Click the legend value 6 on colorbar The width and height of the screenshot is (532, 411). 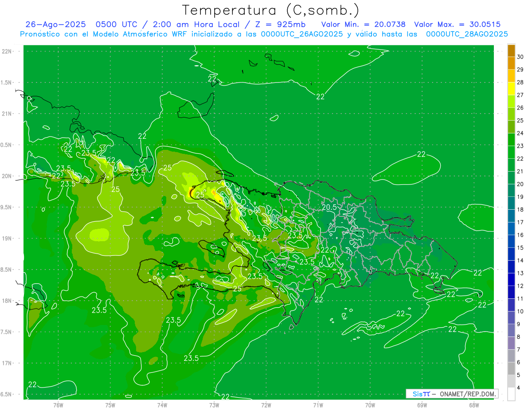(519, 362)
